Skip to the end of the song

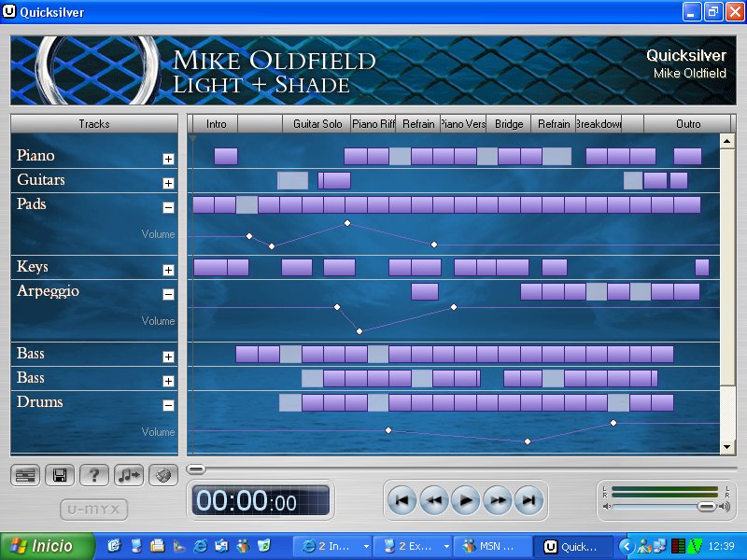coord(529,500)
